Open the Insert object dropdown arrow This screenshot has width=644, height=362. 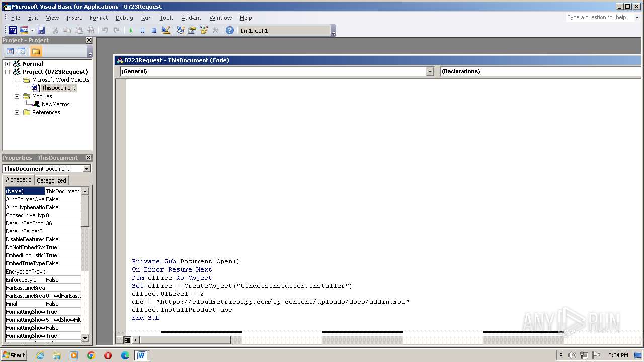(x=32, y=31)
